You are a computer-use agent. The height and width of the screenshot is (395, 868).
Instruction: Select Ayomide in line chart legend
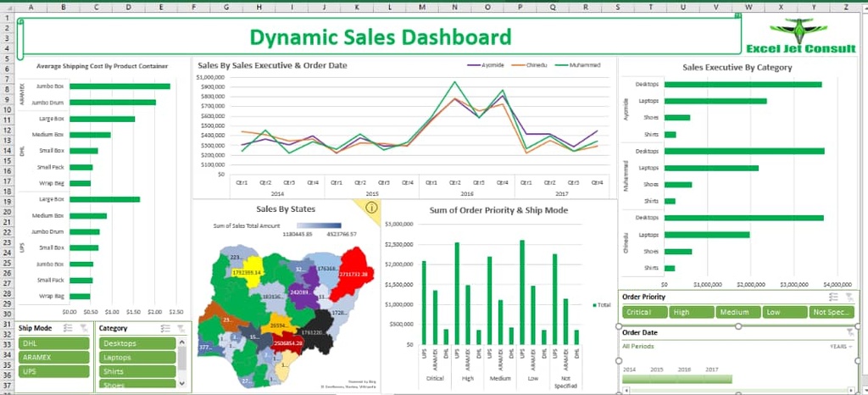[x=486, y=64]
